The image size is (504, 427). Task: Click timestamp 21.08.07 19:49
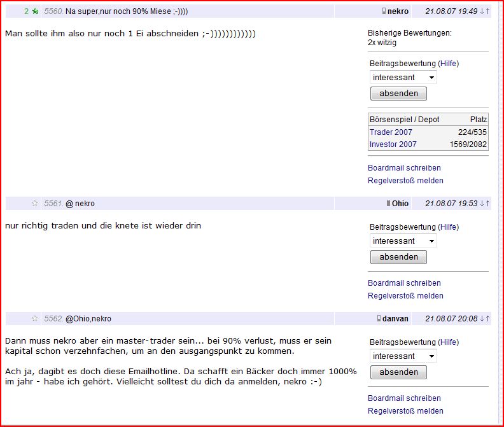(451, 11)
